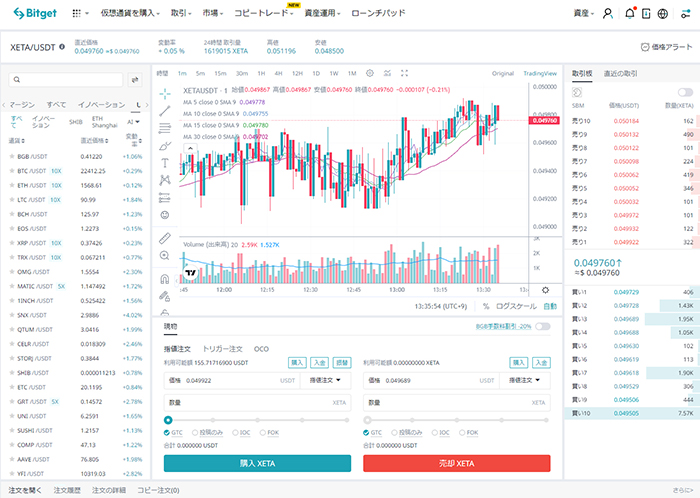Select the patterns drawing tool
This screenshot has height=498, width=700.
pyautogui.click(x=165, y=180)
